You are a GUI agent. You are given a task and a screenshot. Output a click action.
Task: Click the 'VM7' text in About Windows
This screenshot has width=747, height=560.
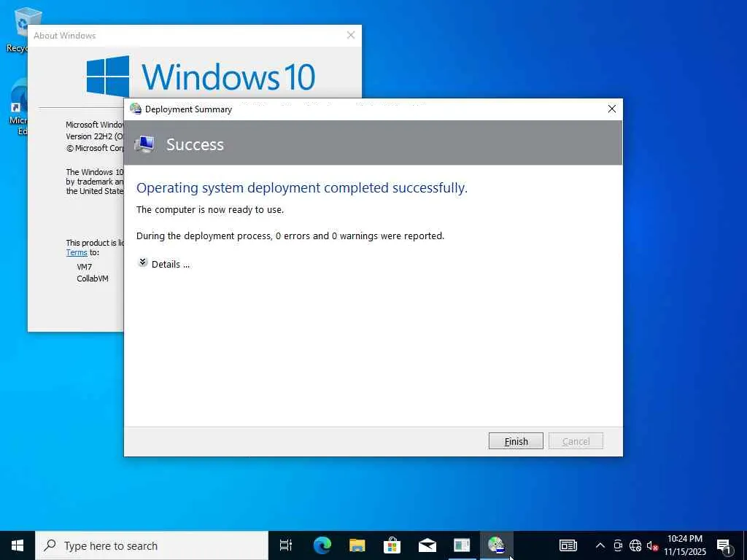pyautogui.click(x=85, y=267)
